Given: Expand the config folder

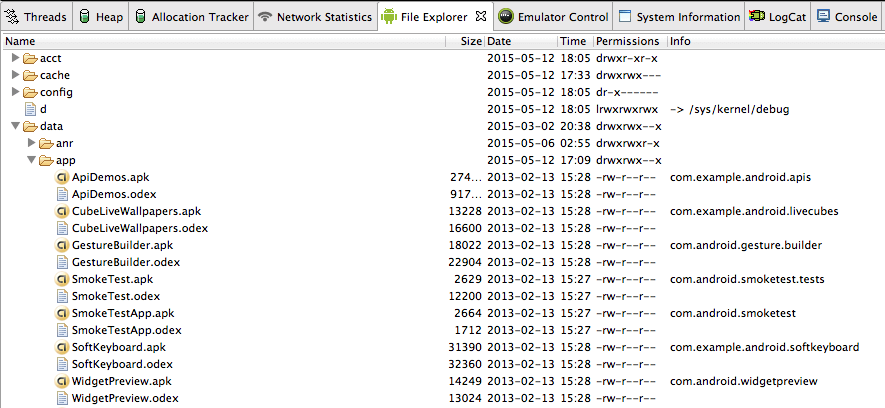Looking at the screenshot, I should coord(16,91).
